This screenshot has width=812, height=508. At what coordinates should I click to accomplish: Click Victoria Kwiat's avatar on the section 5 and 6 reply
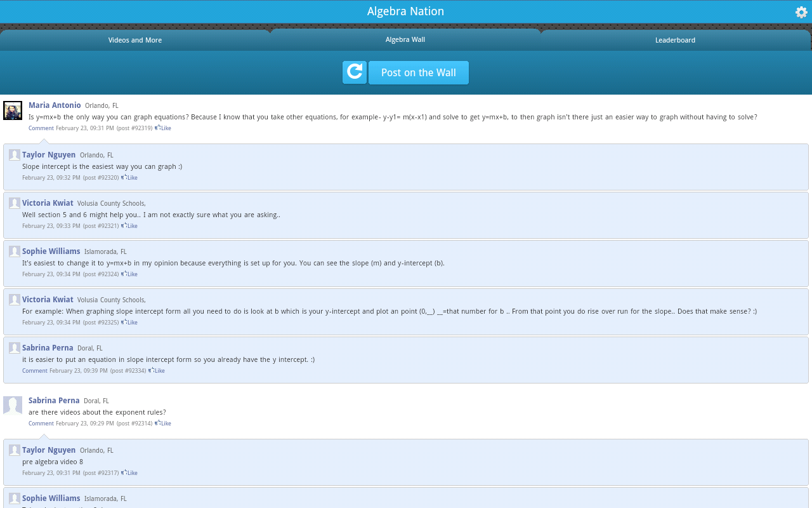15,203
